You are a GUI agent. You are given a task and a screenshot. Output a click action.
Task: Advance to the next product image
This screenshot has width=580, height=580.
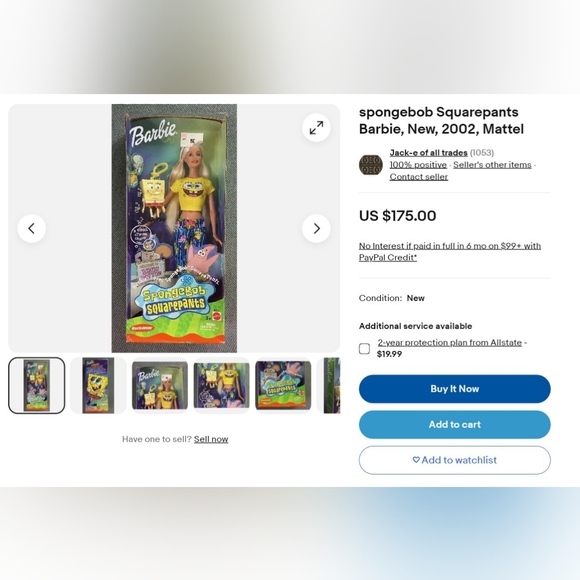pos(316,228)
